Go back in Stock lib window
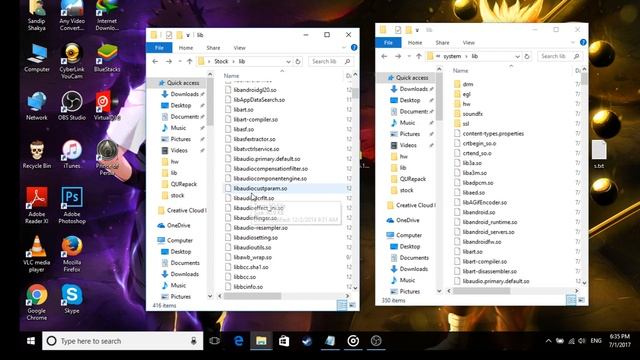The width and height of the screenshot is (640, 360). pos(155,61)
